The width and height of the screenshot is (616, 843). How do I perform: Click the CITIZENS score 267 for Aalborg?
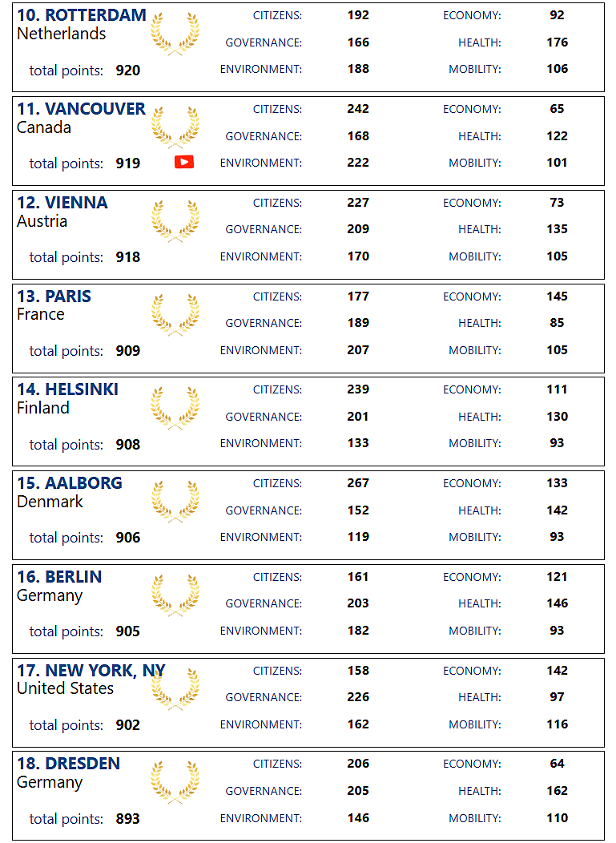point(358,482)
